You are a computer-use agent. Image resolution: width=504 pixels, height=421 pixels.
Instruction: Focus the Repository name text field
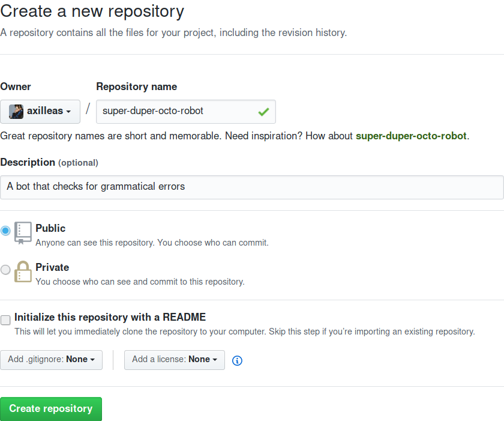tap(174, 112)
